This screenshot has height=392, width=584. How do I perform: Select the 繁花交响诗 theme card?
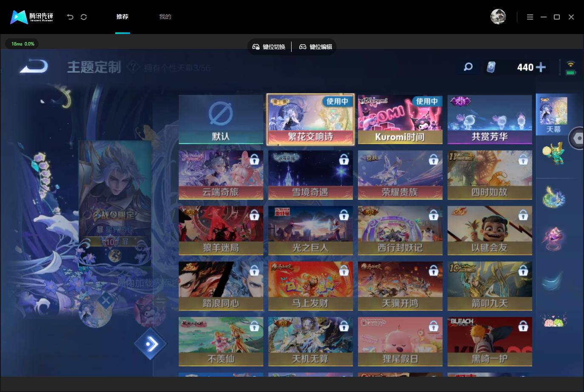310,119
